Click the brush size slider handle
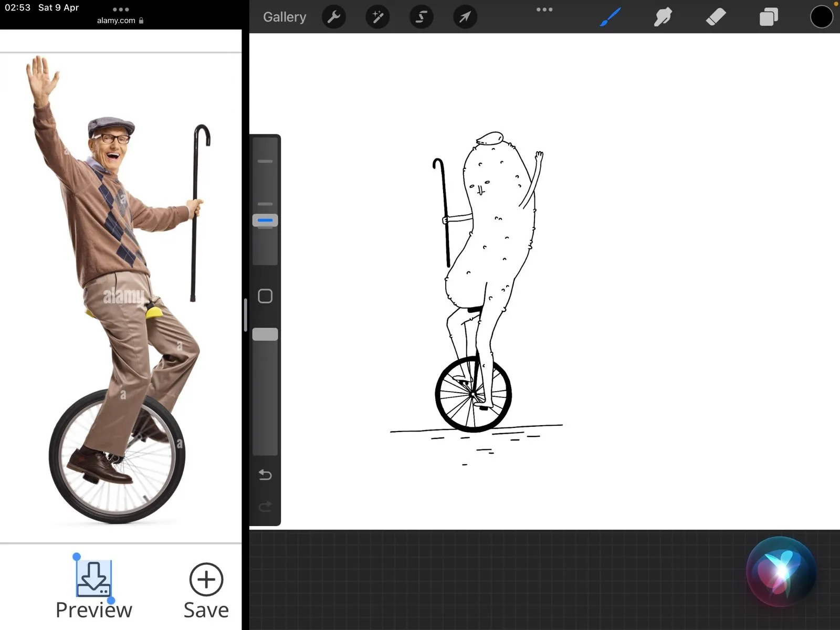Screen dimensions: 840x630 click(265, 220)
